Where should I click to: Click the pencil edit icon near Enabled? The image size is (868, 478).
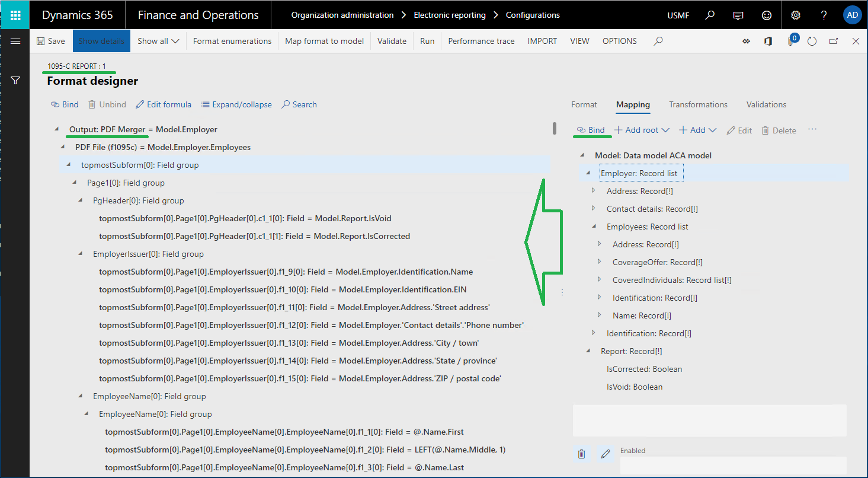pos(606,454)
